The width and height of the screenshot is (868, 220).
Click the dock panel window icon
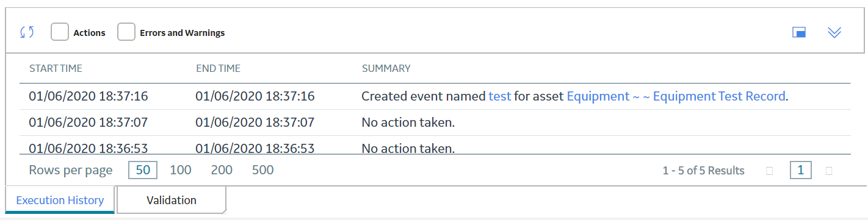[x=799, y=32]
